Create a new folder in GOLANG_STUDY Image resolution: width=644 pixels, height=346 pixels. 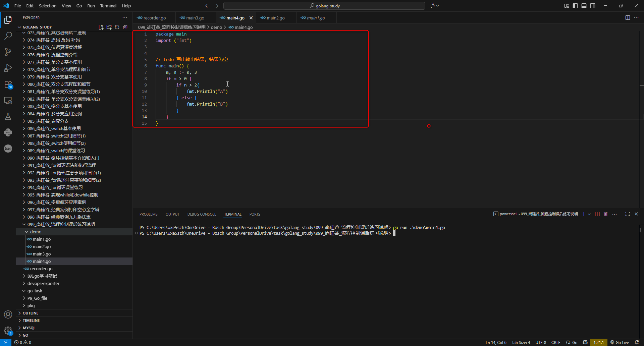click(x=109, y=27)
